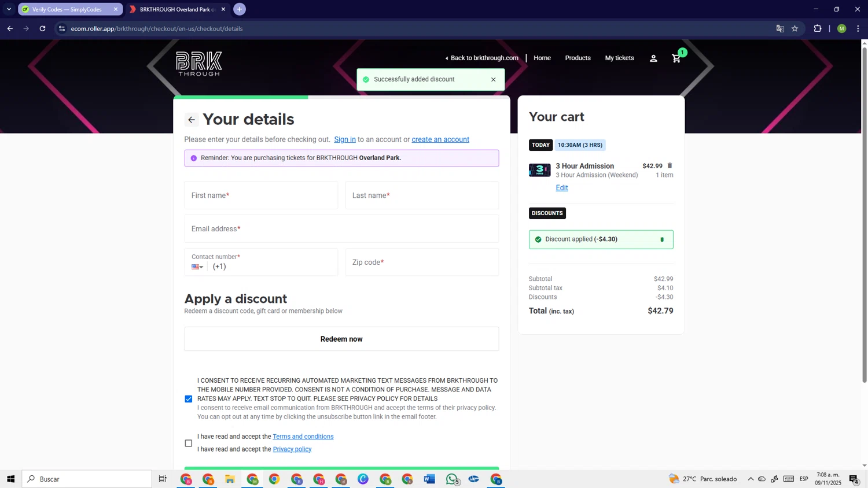Click the Buscar taskbar search box
This screenshot has height=488, width=868.
(87, 479)
